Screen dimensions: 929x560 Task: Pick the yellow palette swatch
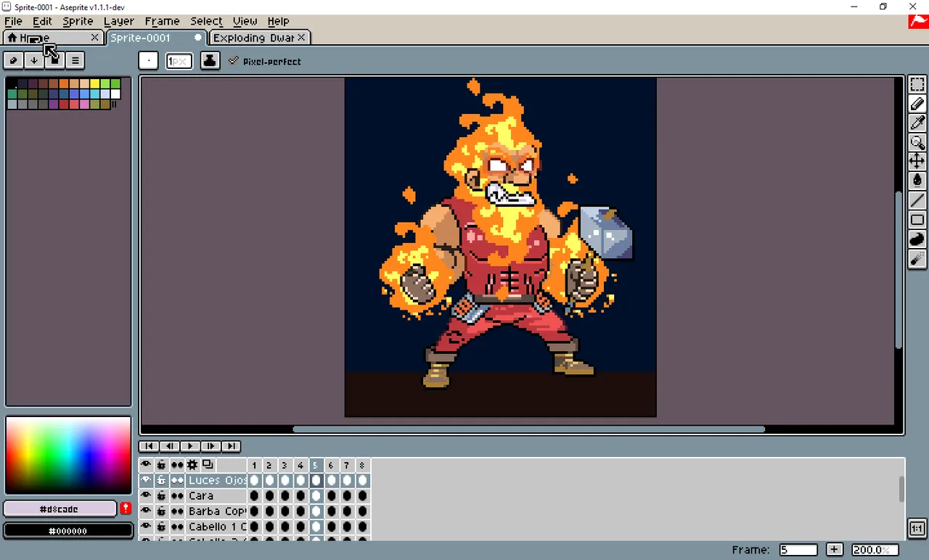[x=94, y=84]
